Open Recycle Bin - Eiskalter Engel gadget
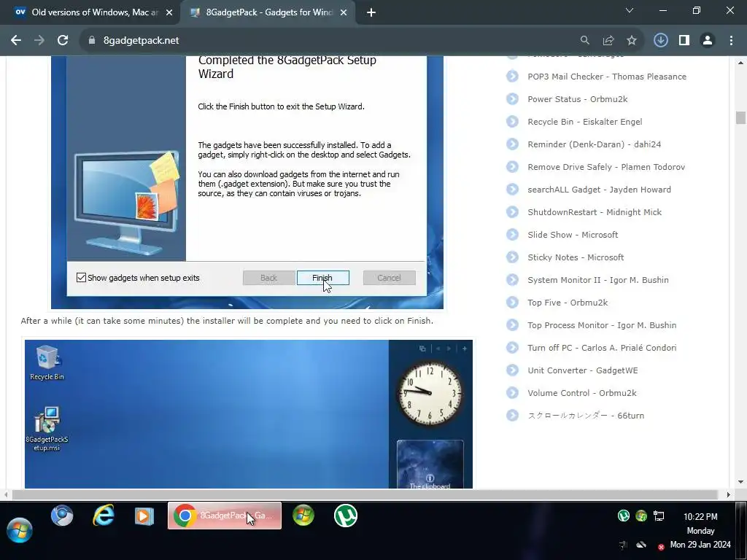The image size is (747, 560). tap(584, 122)
